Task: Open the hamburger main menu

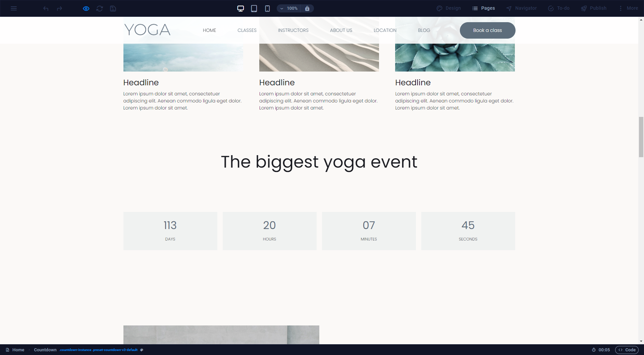Action: (x=14, y=8)
